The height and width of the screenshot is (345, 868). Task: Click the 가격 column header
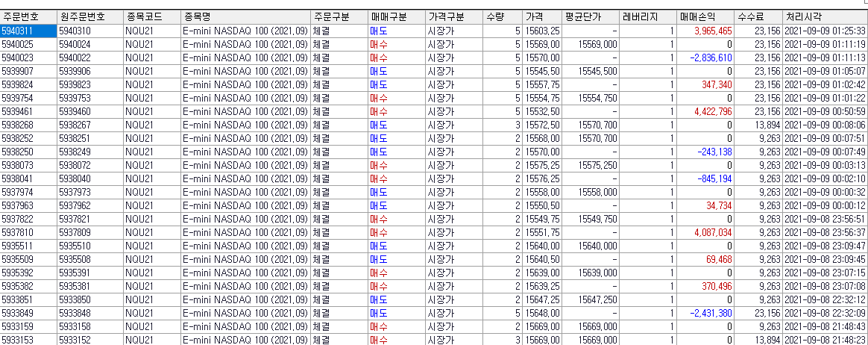point(542,16)
